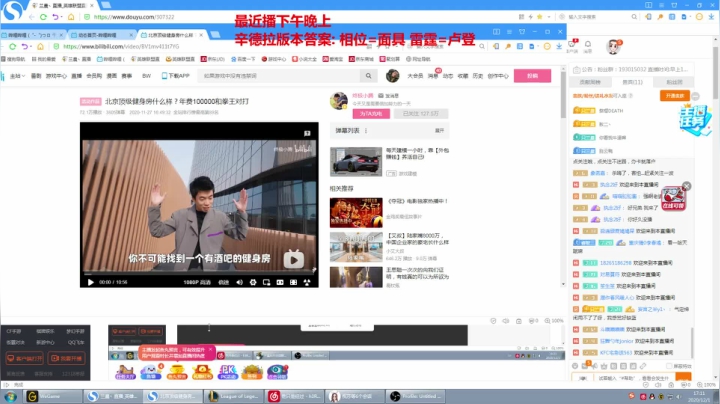
Task: Close the pink tooltip popup
Action: coord(211,349)
